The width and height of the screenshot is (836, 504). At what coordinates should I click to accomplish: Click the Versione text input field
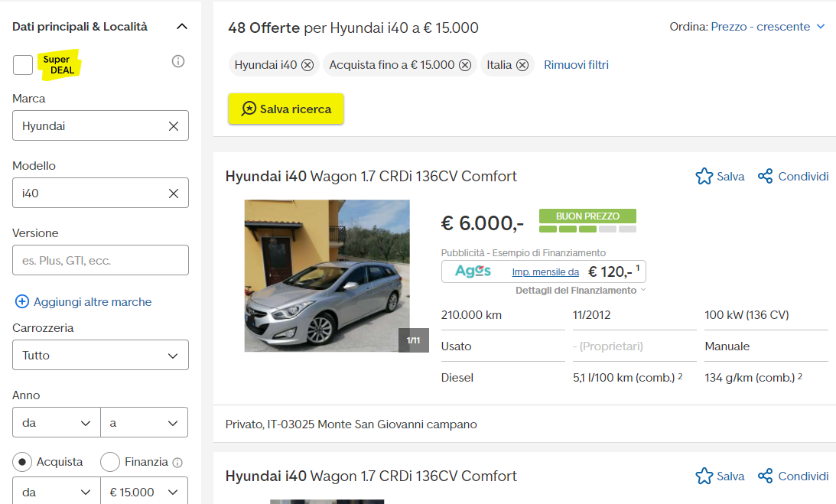pyautogui.click(x=100, y=261)
